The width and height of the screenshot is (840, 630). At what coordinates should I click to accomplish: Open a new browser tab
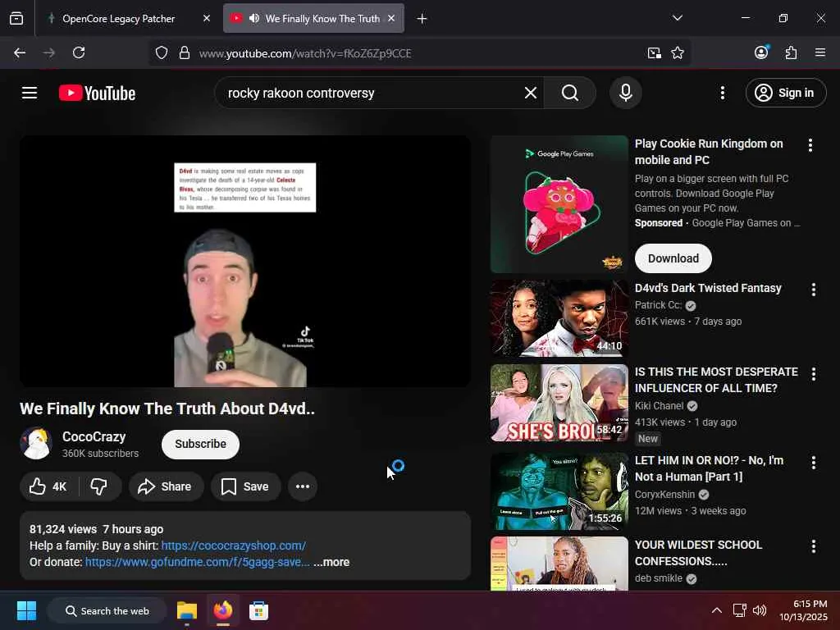(422, 19)
